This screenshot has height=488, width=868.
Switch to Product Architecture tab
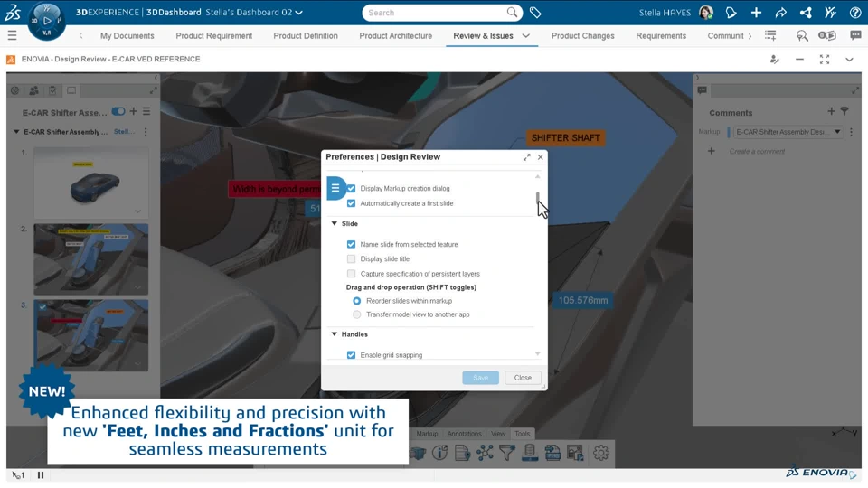tap(396, 36)
